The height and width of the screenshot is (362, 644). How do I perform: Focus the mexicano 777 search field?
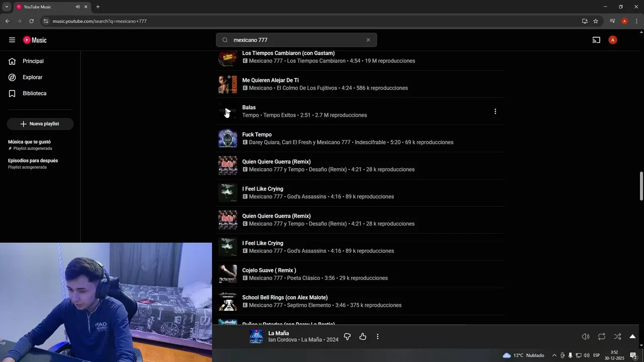point(297,40)
